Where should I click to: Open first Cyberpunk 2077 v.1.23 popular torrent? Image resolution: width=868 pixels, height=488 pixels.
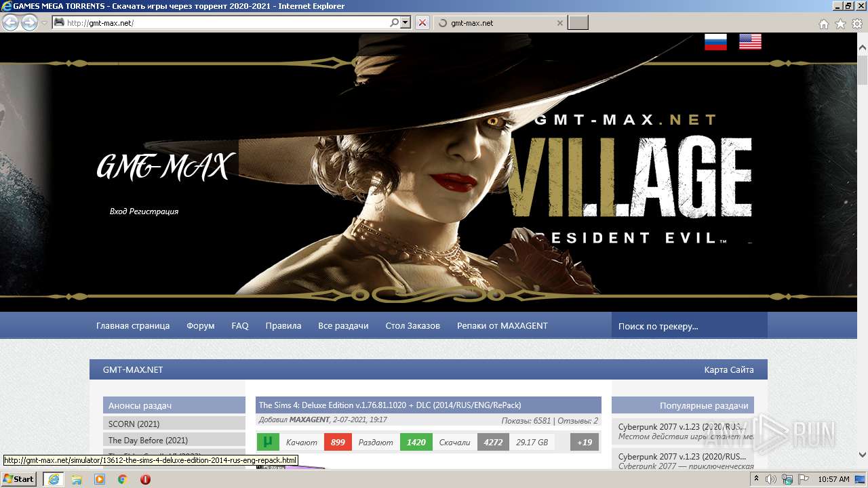[x=682, y=427]
